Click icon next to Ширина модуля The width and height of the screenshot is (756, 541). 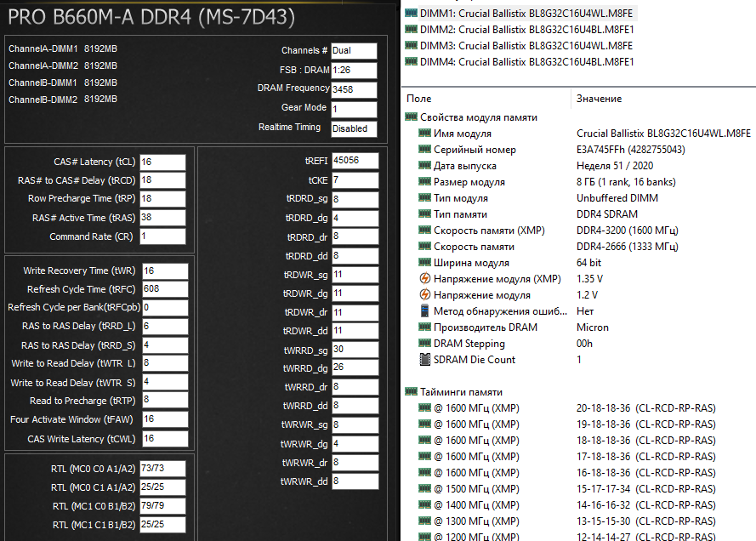click(x=424, y=262)
